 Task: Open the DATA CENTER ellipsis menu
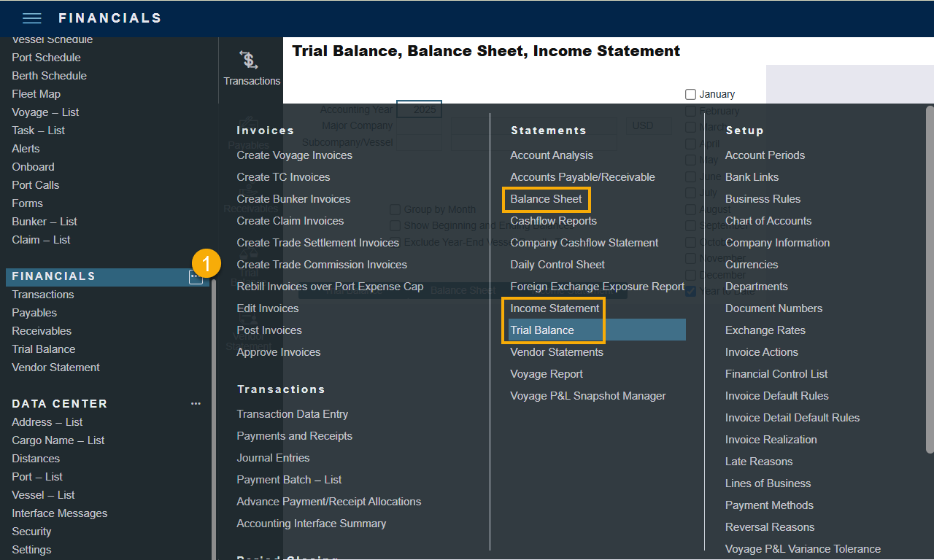[196, 404]
